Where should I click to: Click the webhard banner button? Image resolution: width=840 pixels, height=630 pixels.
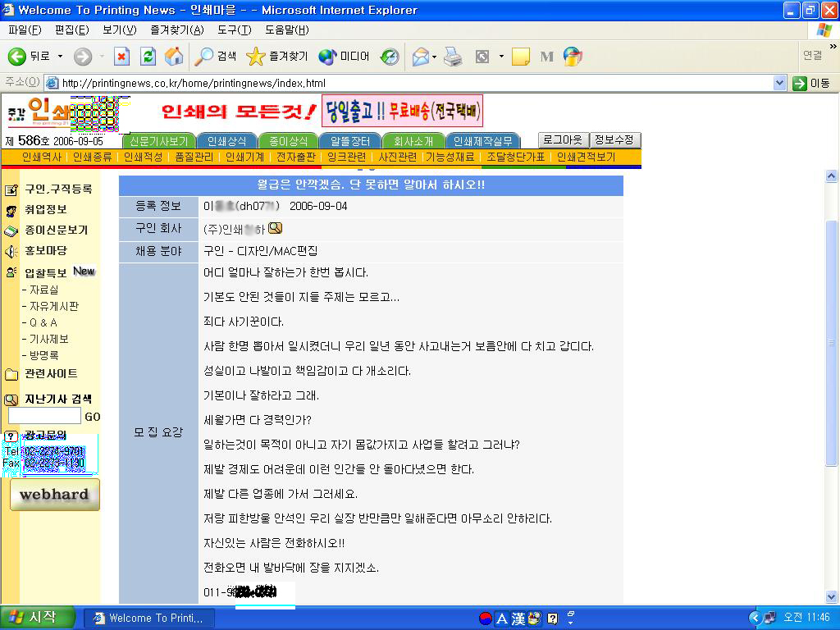[54, 495]
